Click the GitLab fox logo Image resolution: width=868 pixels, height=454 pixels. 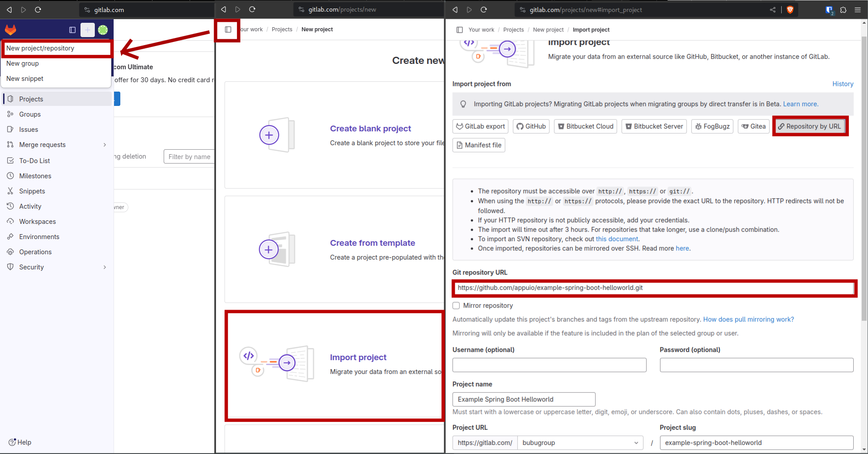click(10, 29)
